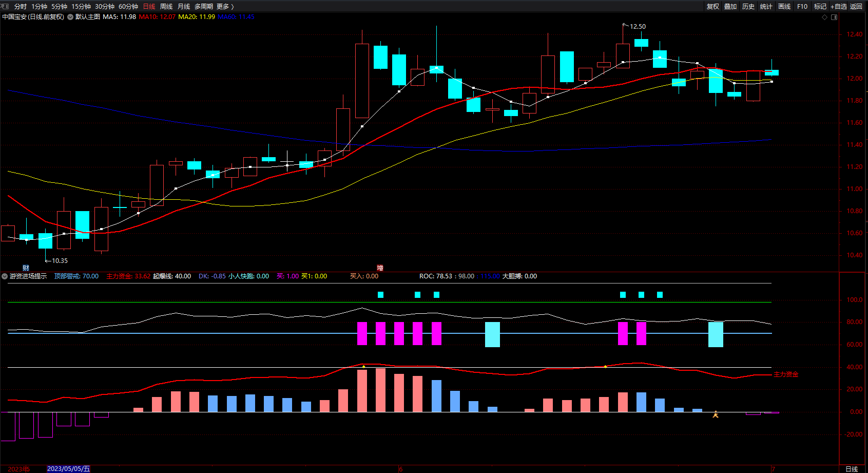The image size is (868, 473).
Task: Click the 10.35 low price annotation
Action: [x=60, y=261]
